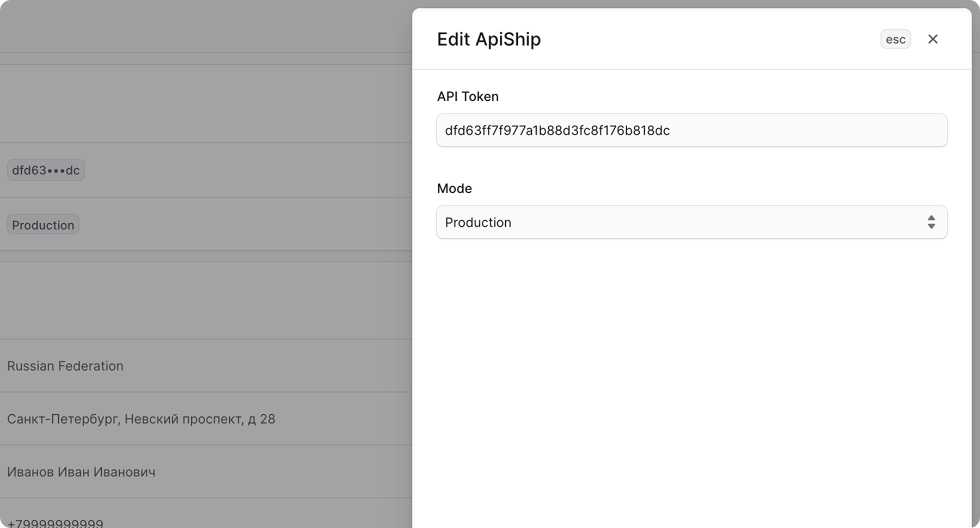Click the stepper arrows on the Mode selector
980x528 pixels.
tap(932, 222)
